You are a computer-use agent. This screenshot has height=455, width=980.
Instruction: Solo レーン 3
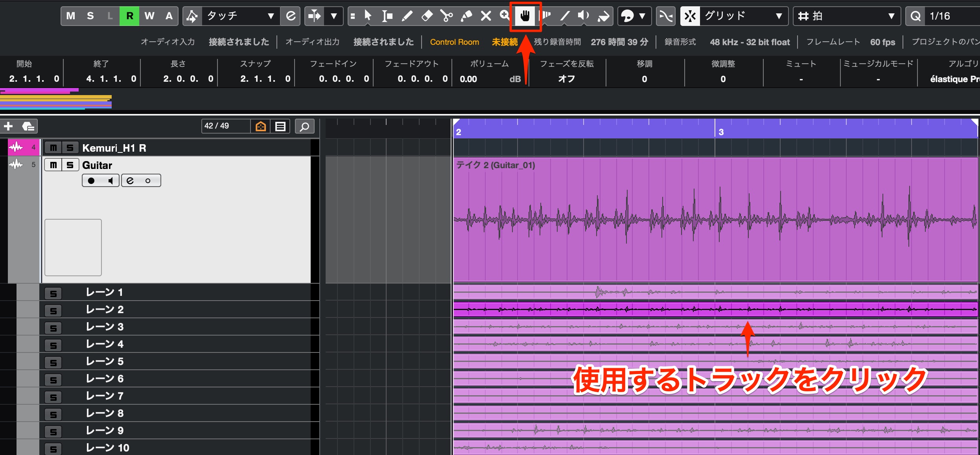tap(53, 328)
